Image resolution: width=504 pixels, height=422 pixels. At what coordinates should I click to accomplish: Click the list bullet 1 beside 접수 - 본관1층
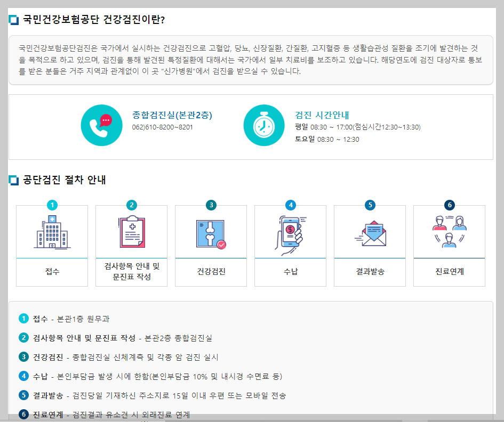[23, 319]
